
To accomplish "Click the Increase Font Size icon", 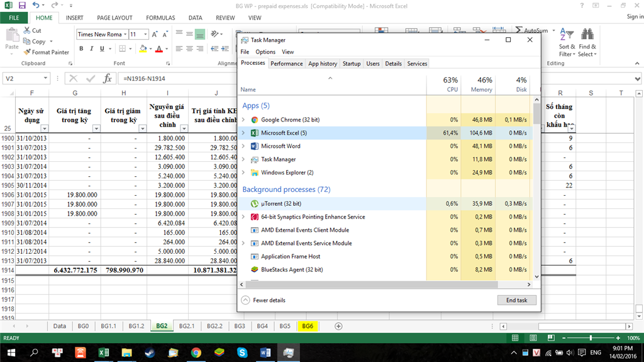I will 155,35.
